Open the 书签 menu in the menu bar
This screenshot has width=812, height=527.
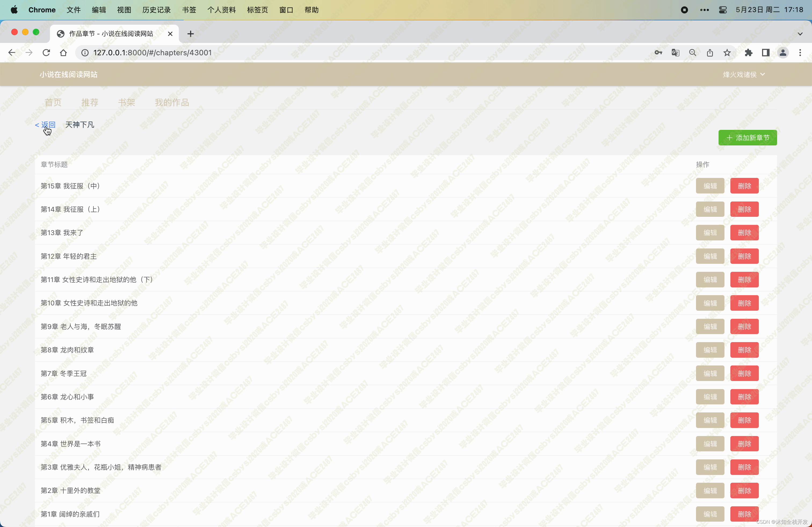189,10
